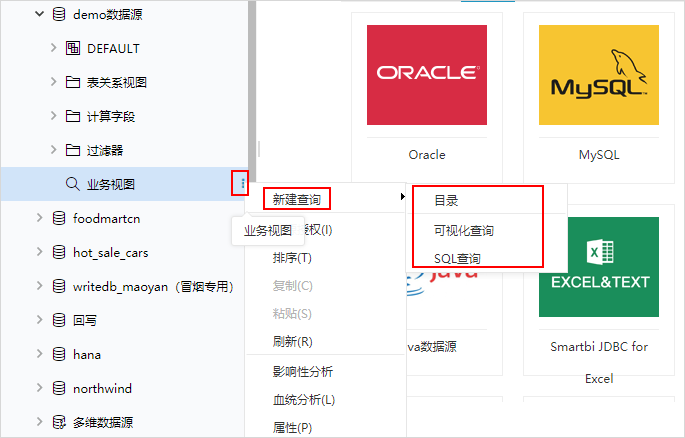
Task: Click the foodmartcn database icon
Action: point(59,218)
